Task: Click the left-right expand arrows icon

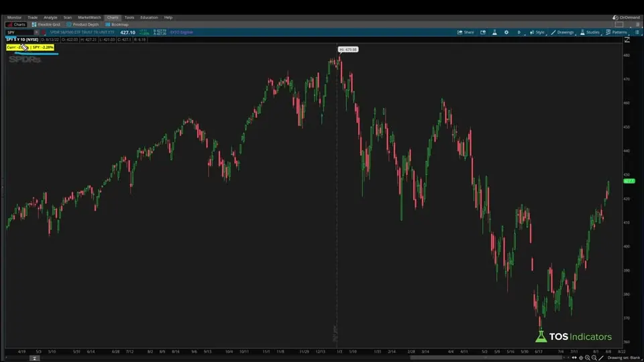Action: coord(574,358)
